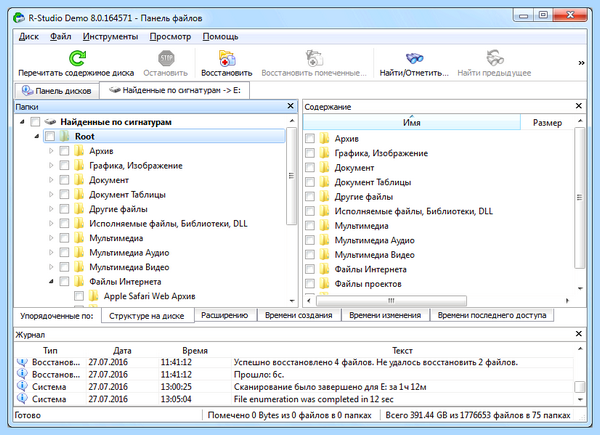Click the Reread disk contents green arrow icon
The width and height of the screenshot is (600, 435).
click(77, 58)
